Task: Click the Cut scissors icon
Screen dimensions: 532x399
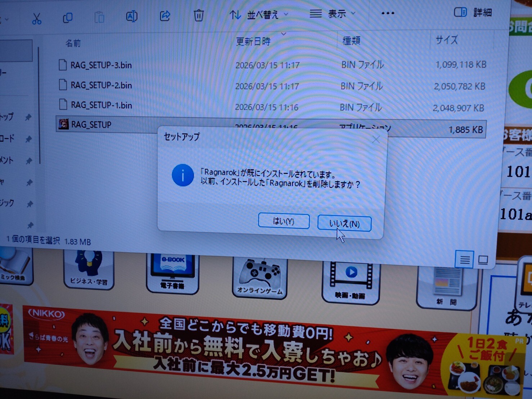Action: 36,18
